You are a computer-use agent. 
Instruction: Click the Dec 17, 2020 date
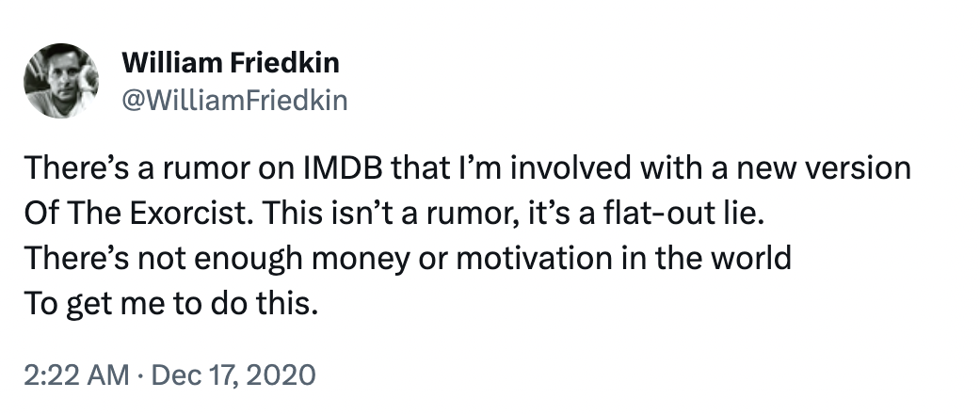coord(229,374)
